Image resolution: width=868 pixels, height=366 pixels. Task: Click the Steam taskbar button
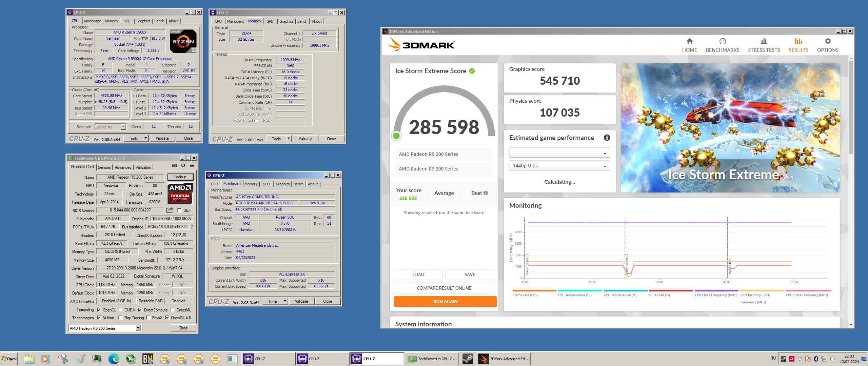(x=468, y=359)
